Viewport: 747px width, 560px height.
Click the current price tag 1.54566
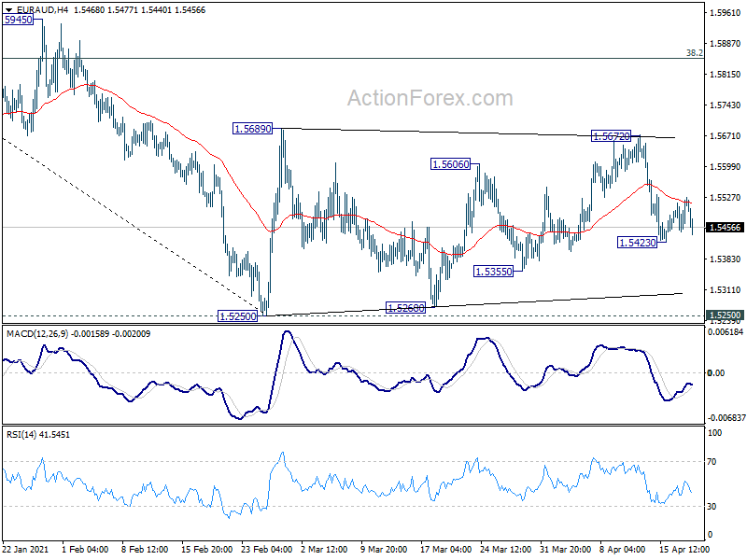726,228
